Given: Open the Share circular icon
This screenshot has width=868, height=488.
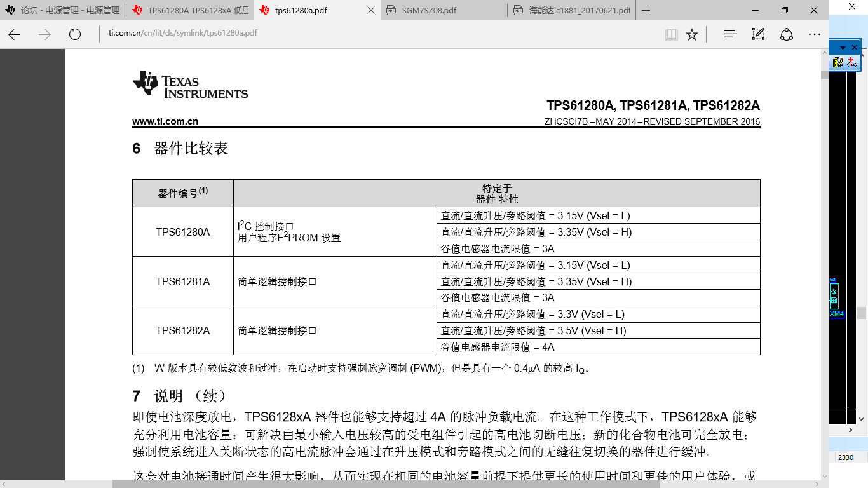Looking at the screenshot, I should pyautogui.click(x=787, y=34).
